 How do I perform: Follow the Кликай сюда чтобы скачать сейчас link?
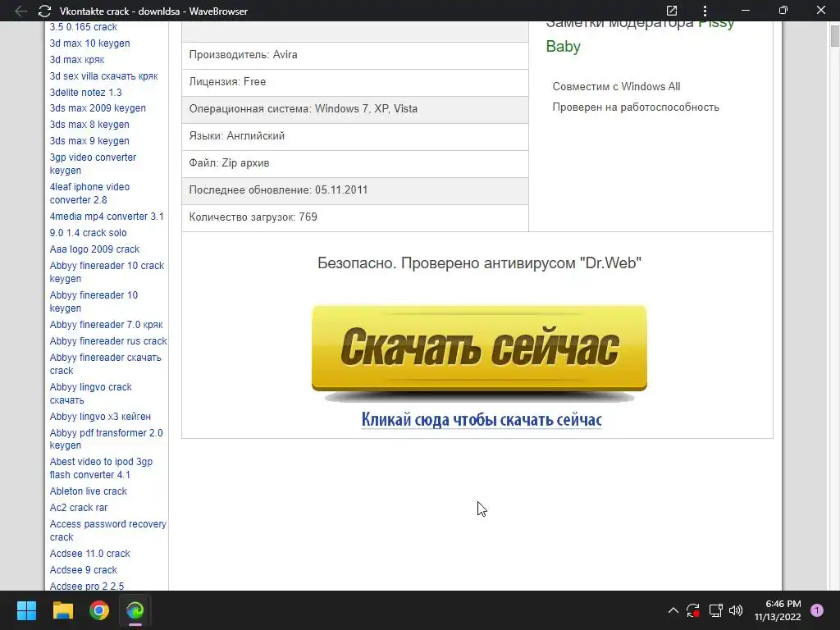[482, 419]
